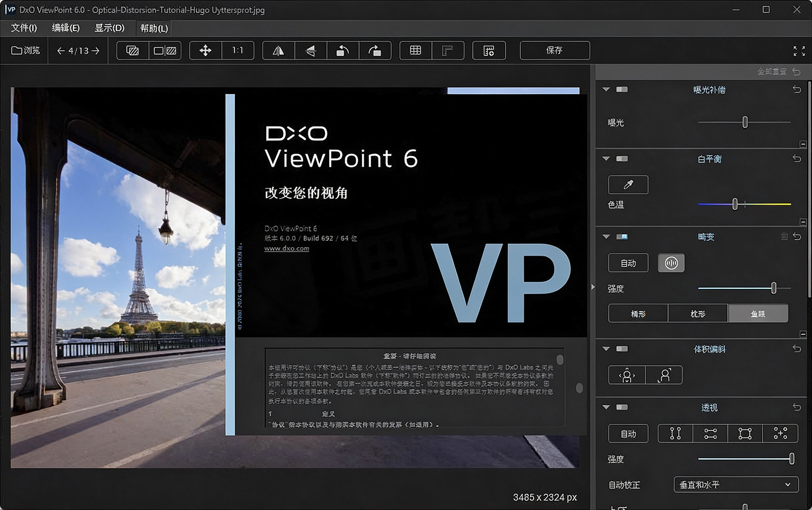Select the side-by-side compare view icon
812x510 pixels.
pos(165,50)
